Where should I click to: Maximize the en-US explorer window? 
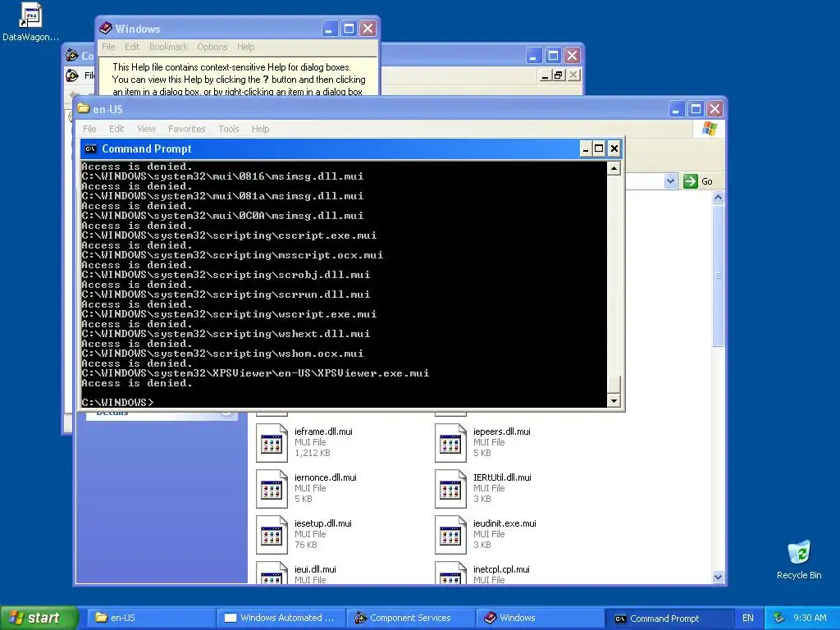coord(696,109)
